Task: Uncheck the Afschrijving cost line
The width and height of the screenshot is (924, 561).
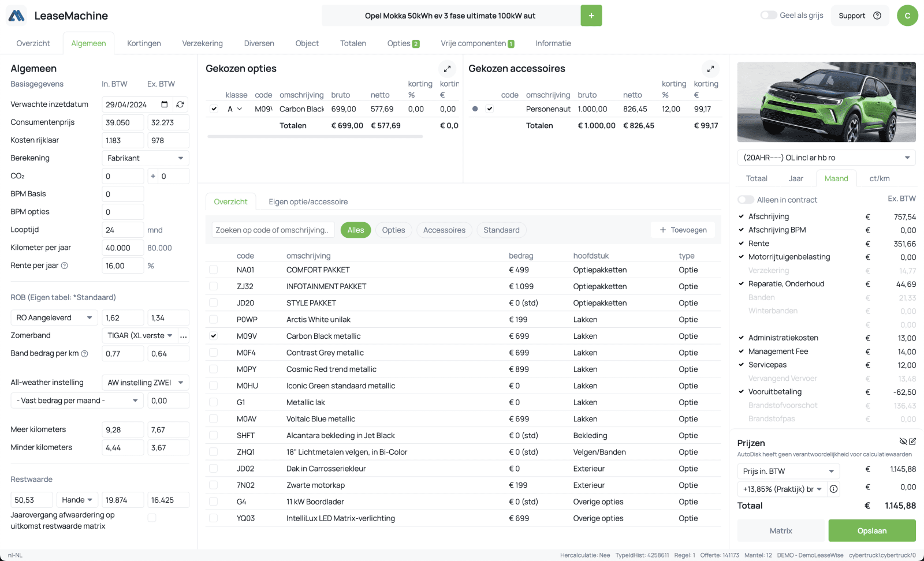Action: point(742,216)
